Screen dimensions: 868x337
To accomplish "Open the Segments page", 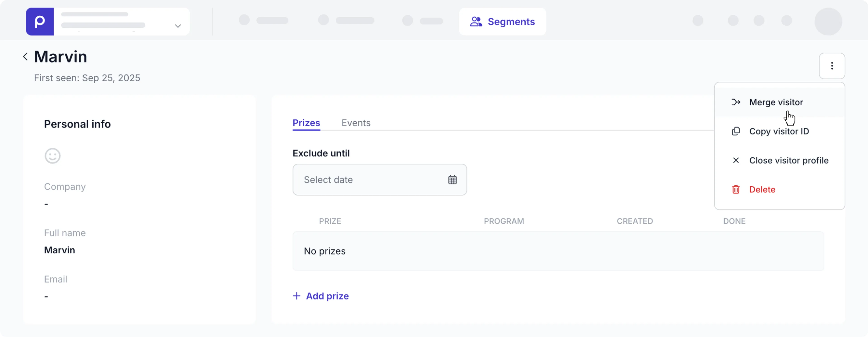I will click(x=511, y=21).
